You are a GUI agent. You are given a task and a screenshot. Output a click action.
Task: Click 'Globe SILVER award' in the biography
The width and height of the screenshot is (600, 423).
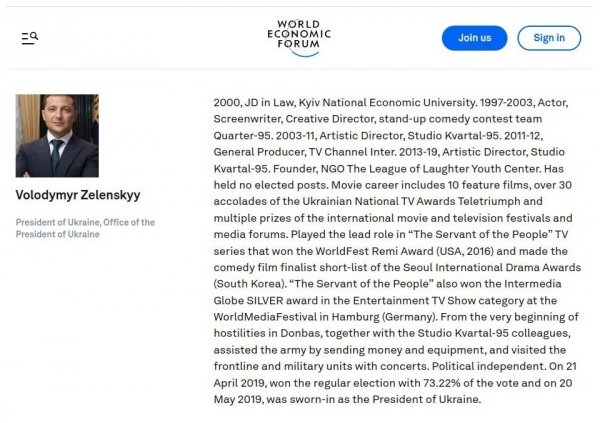266,301
